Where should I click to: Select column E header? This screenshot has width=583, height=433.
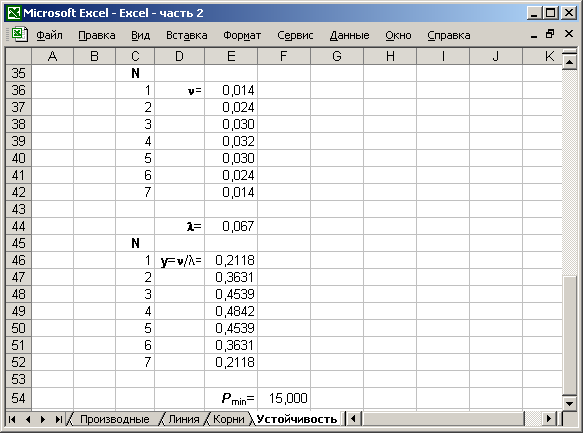(x=231, y=56)
